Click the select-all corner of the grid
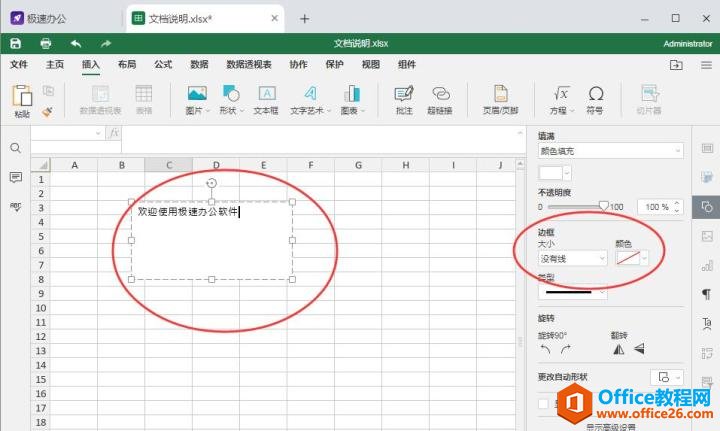Screen dimensions: 720x431 40,165
